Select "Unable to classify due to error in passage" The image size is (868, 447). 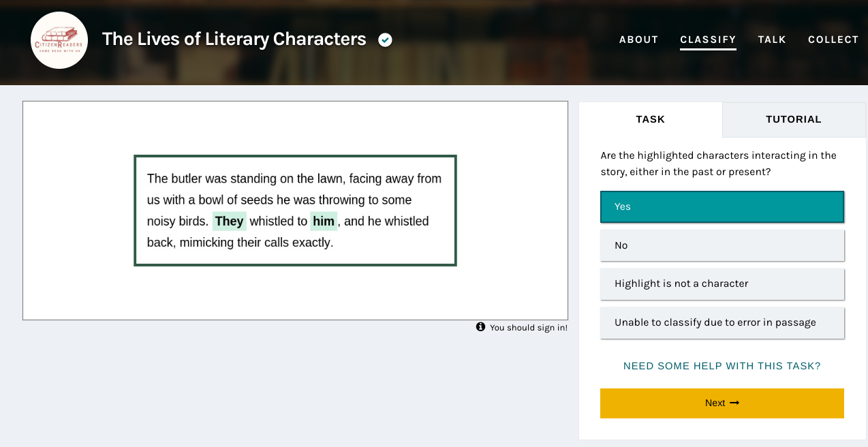pos(722,322)
